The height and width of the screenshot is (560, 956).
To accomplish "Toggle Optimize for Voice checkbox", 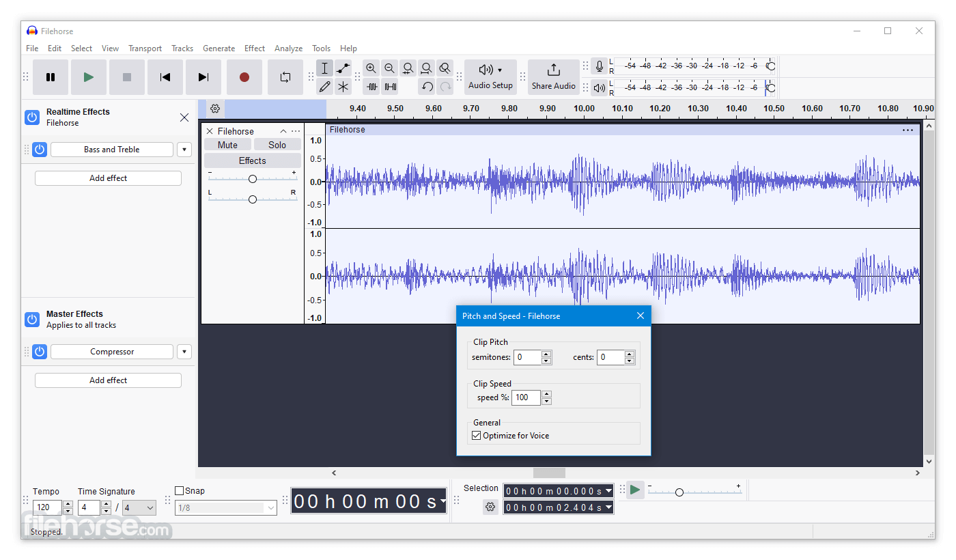I will point(477,436).
